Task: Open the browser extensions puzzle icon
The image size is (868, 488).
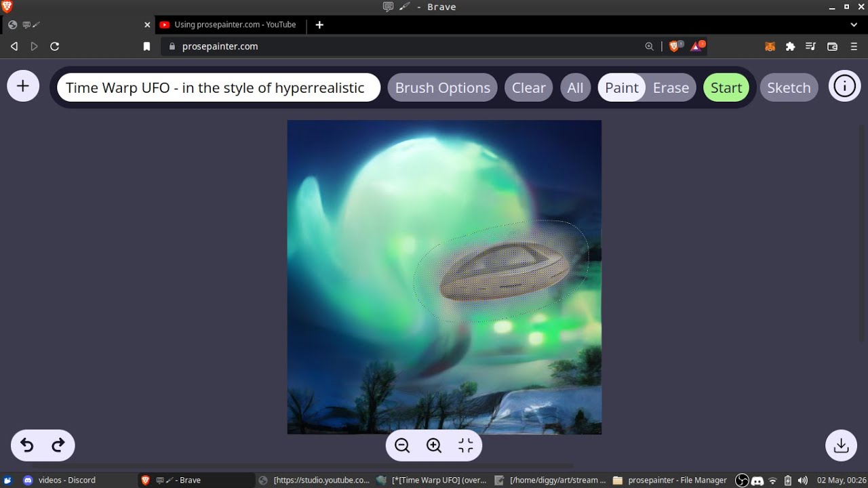Action: pyautogui.click(x=790, y=46)
